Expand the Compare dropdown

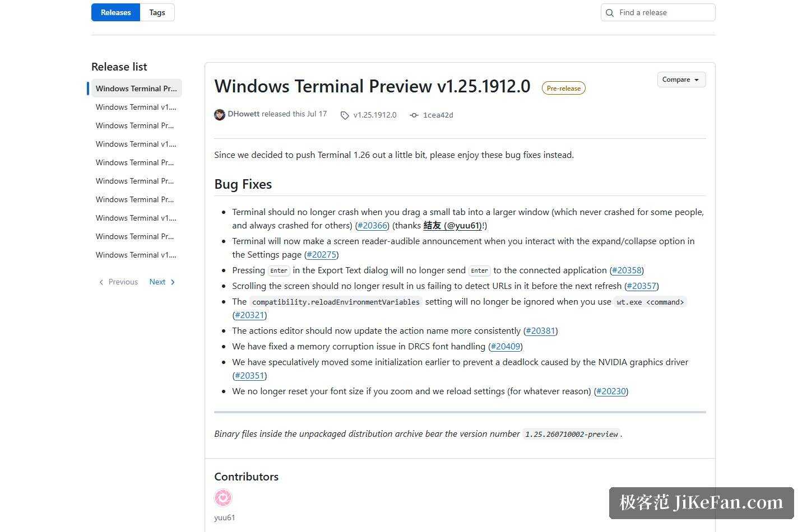pyautogui.click(x=681, y=80)
